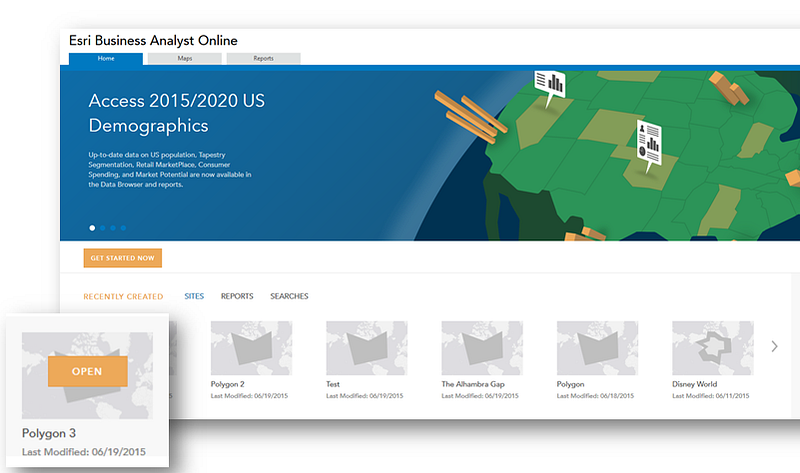Viewport: 800px width, 473px height.
Task: Click the report document callout icon on map
Action: [x=649, y=144]
